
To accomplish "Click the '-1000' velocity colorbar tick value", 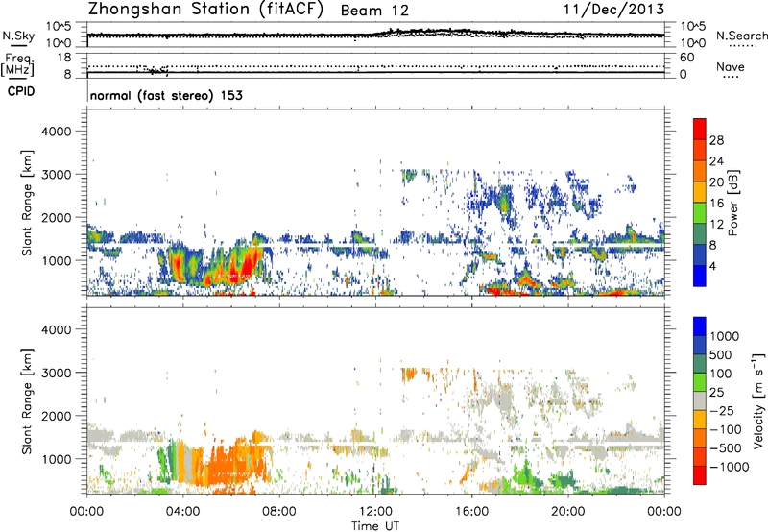I will (729, 467).
